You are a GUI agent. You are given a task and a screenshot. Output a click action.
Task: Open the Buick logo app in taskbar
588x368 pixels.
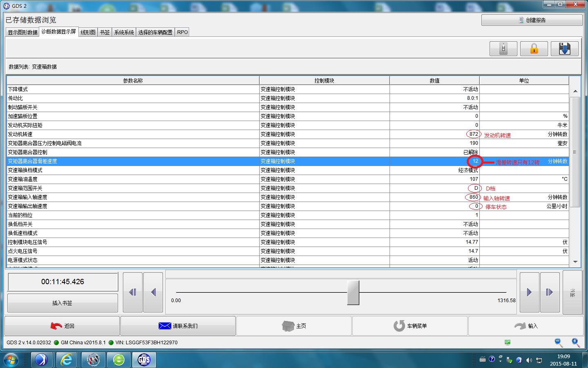tap(93, 359)
